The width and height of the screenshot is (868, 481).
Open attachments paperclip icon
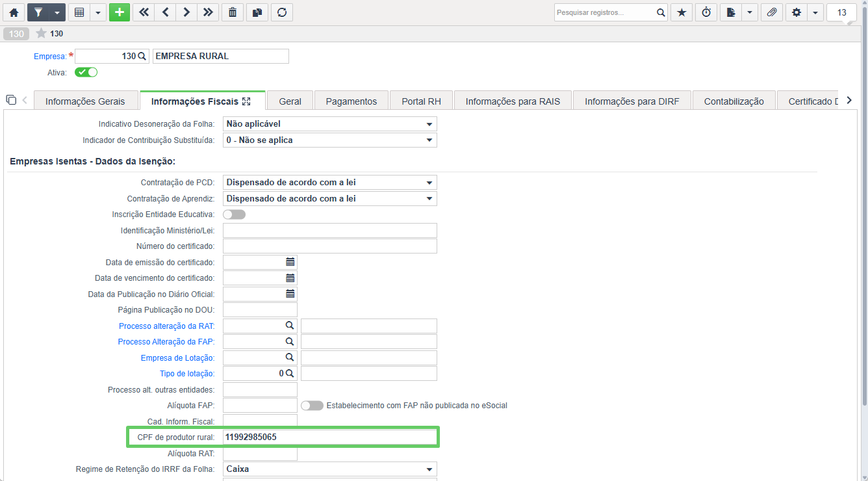(x=771, y=12)
